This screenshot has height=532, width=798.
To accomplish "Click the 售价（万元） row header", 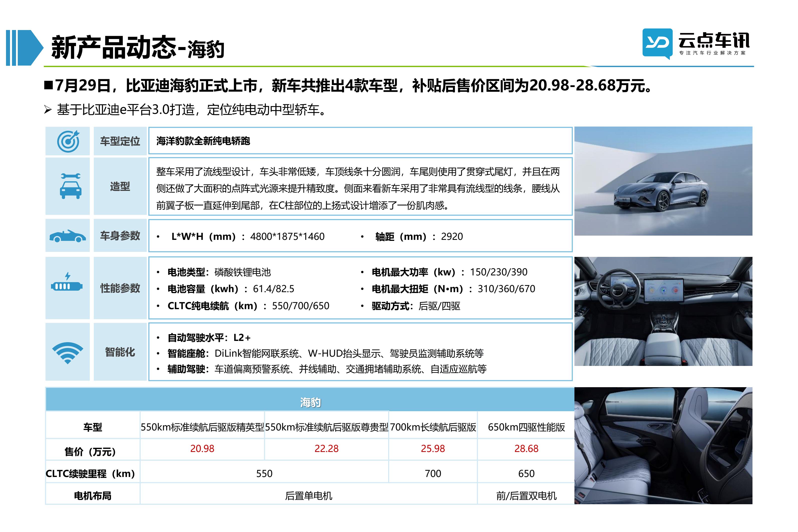I will [93, 449].
